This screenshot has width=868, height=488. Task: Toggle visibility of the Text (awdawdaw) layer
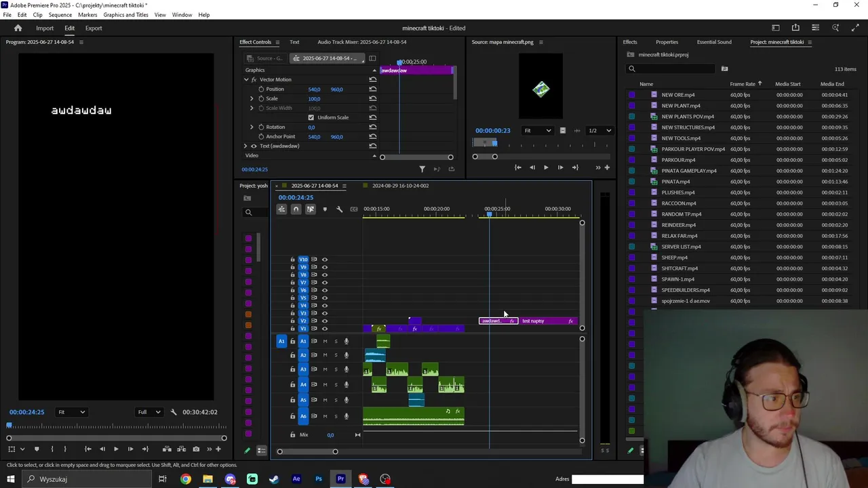click(254, 146)
